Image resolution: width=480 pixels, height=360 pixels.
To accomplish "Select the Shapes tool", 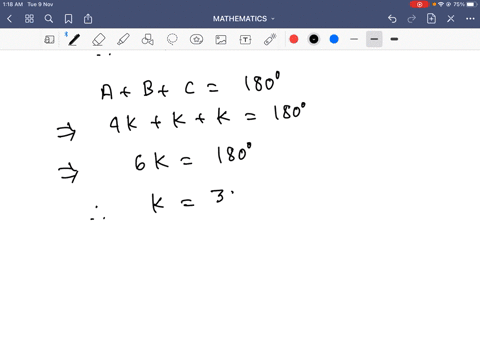I will point(147,39).
